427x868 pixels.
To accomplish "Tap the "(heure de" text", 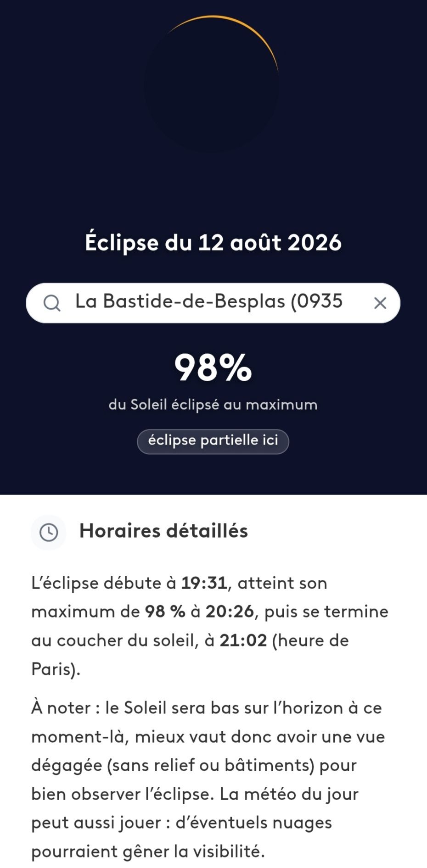I will [311, 640].
